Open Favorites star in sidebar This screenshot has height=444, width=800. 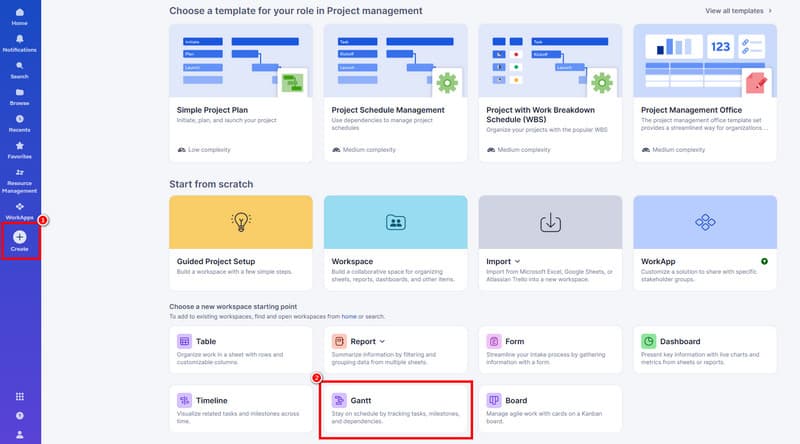pos(19,150)
